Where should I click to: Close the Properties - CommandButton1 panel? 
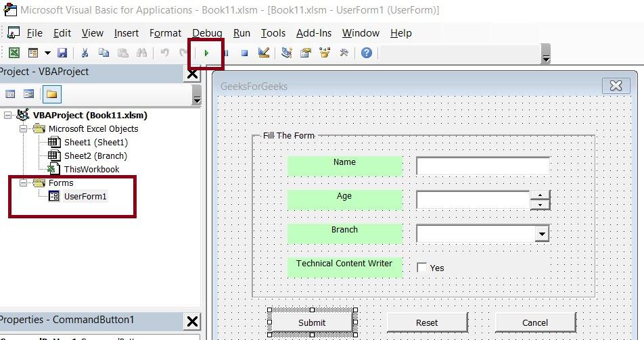tap(192, 321)
